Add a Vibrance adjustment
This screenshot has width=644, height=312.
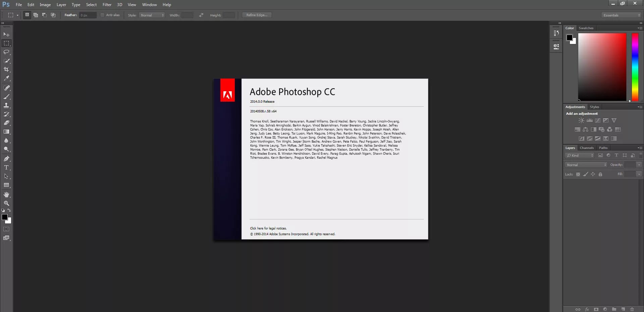tap(614, 120)
